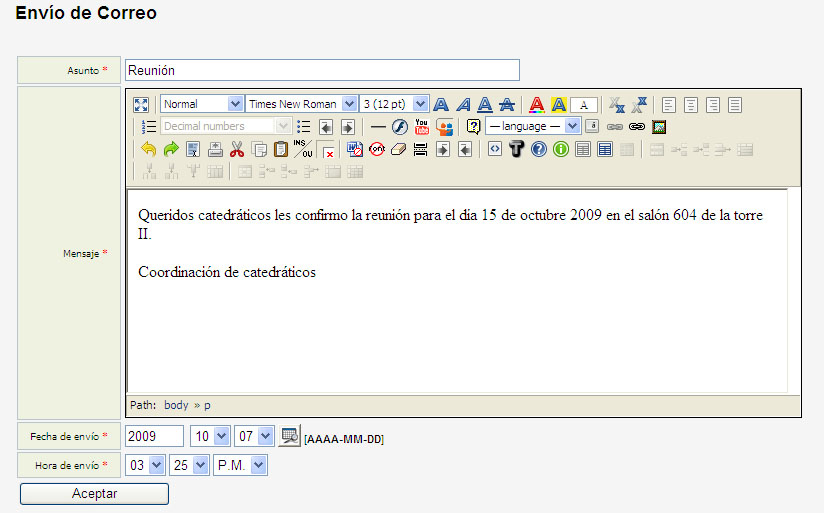Screen dimensions: 824x513
Task: Remove font tags with the no-font icon
Action: tap(377, 149)
